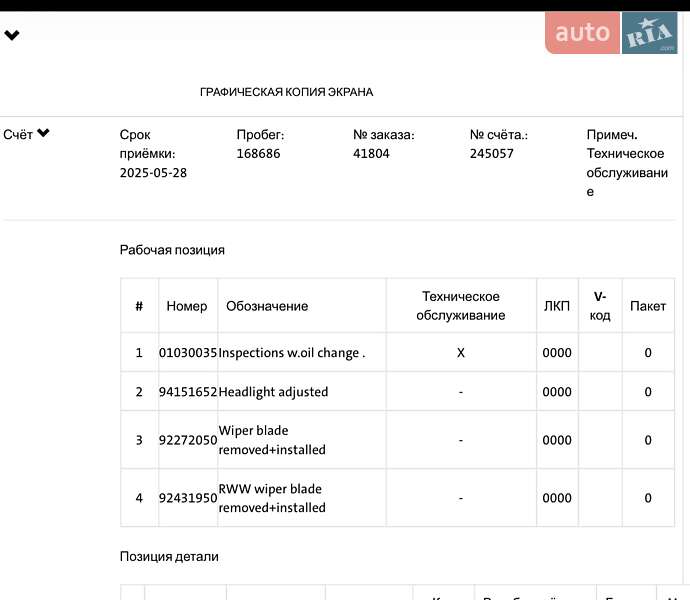
Task: Click the Рабочая позиция section heading
Action: pyautogui.click(x=172, y=250)
